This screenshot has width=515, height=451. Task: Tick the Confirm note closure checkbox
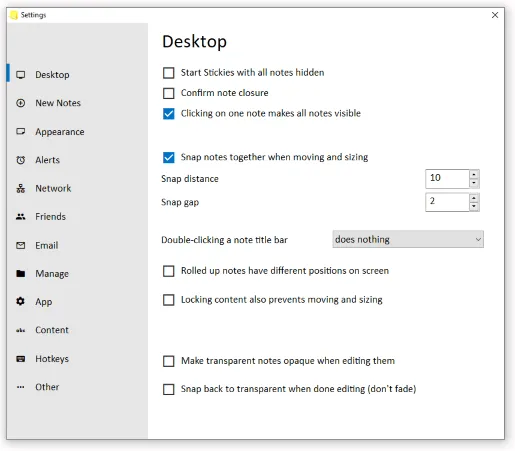169,93
